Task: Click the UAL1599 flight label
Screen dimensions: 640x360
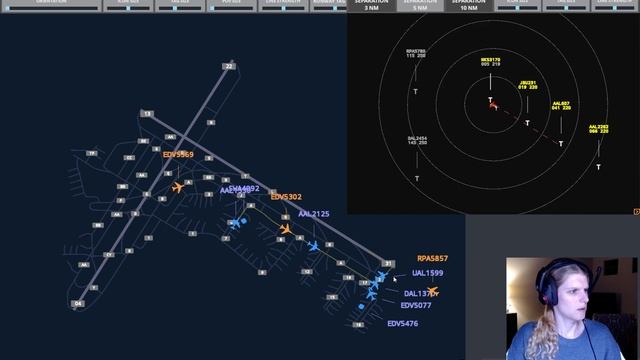Action: click(x=427, y=273)
